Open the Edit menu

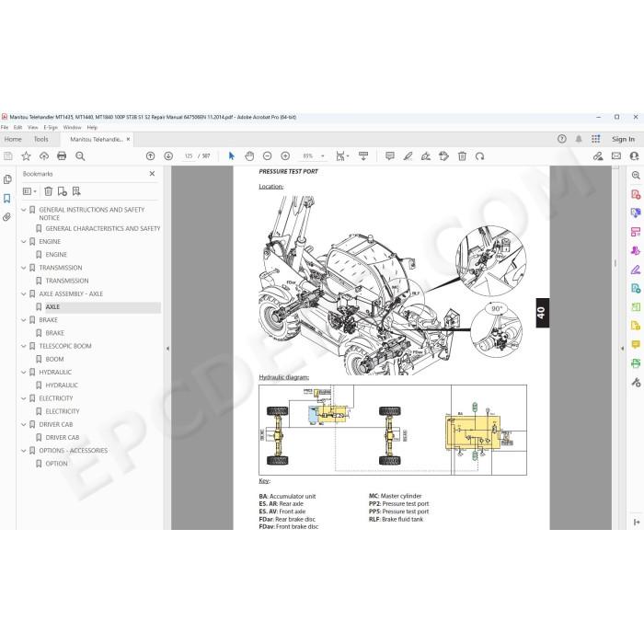tap(17, 127)
